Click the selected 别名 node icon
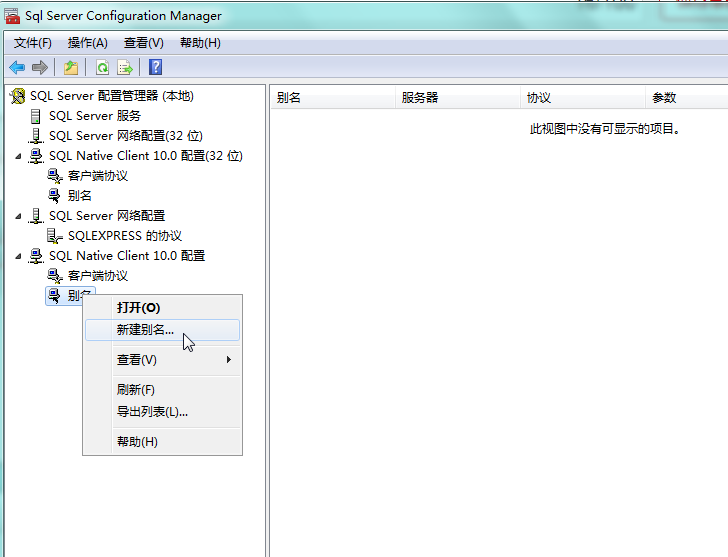This screenshot has width=728, height=557. pyautogui.click(x=54, y=296)
